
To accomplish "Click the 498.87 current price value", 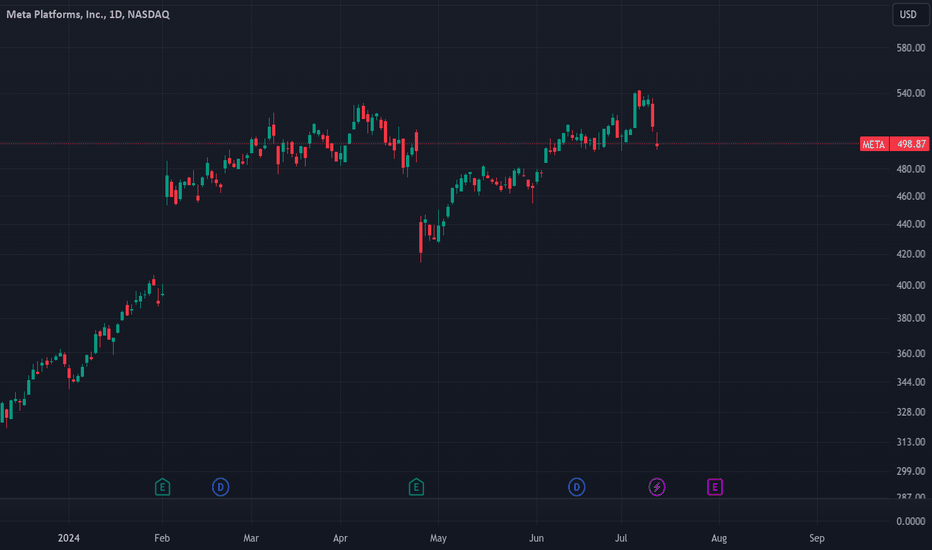I will coord(911,144).
